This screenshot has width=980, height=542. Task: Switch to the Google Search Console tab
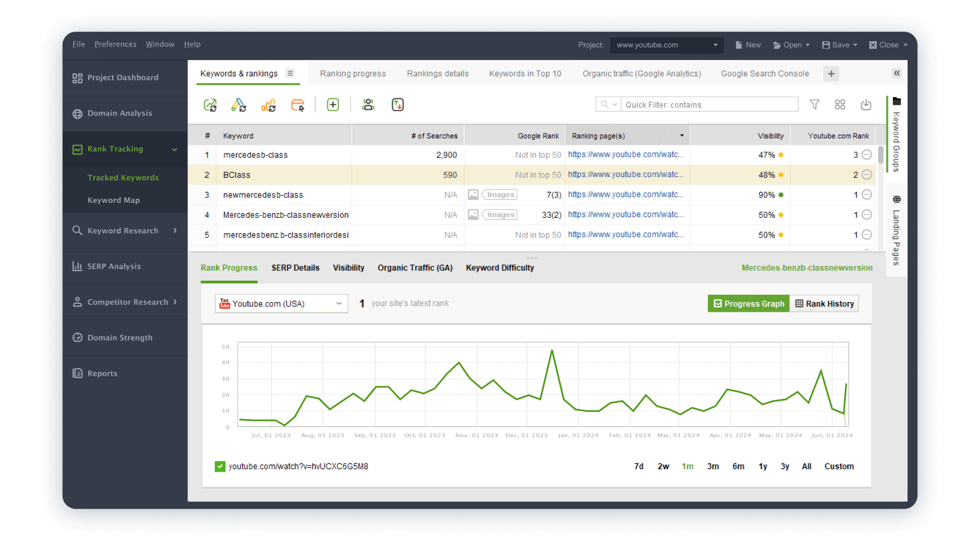click(x=765, y=74)
